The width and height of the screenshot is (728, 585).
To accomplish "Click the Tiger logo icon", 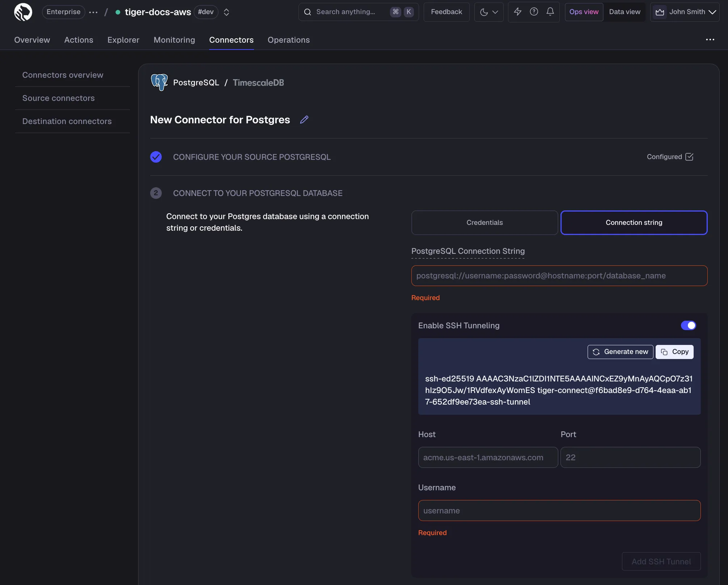I will click(x=23, y=12).
